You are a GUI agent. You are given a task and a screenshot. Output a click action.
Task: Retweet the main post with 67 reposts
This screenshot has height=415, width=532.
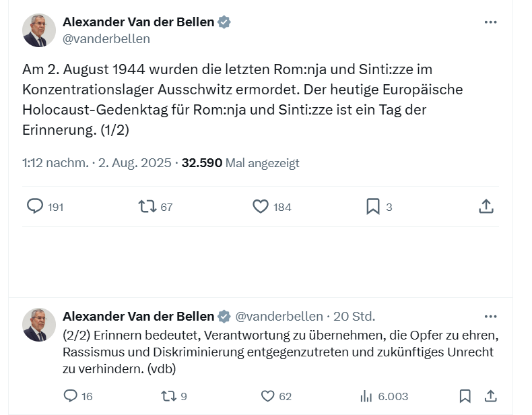[x=147, y=206]
